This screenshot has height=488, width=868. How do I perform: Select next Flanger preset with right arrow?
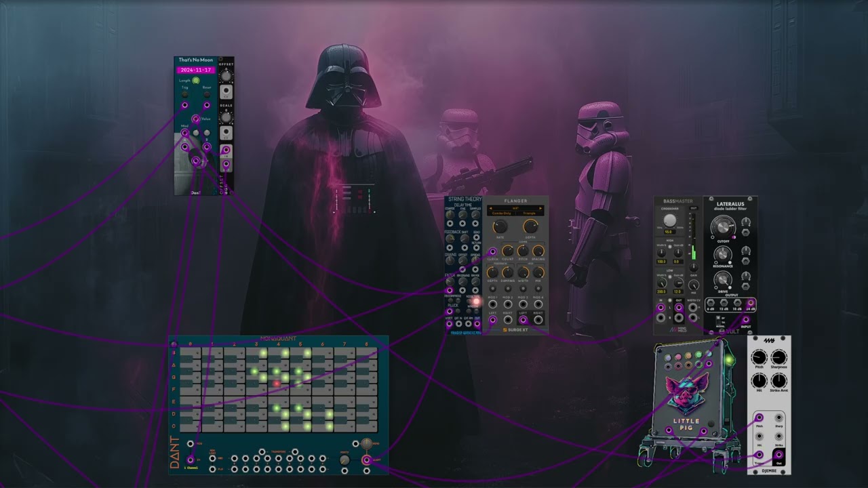[540, 207]
